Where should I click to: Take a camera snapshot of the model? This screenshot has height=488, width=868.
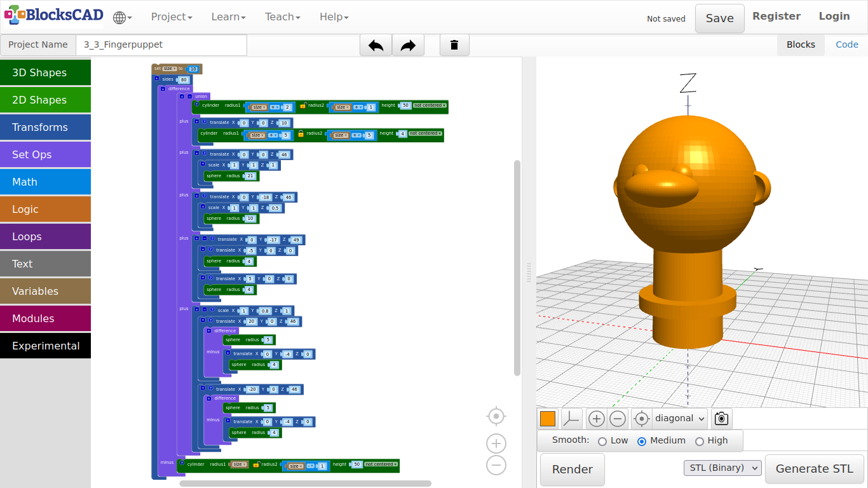point(721,419)
